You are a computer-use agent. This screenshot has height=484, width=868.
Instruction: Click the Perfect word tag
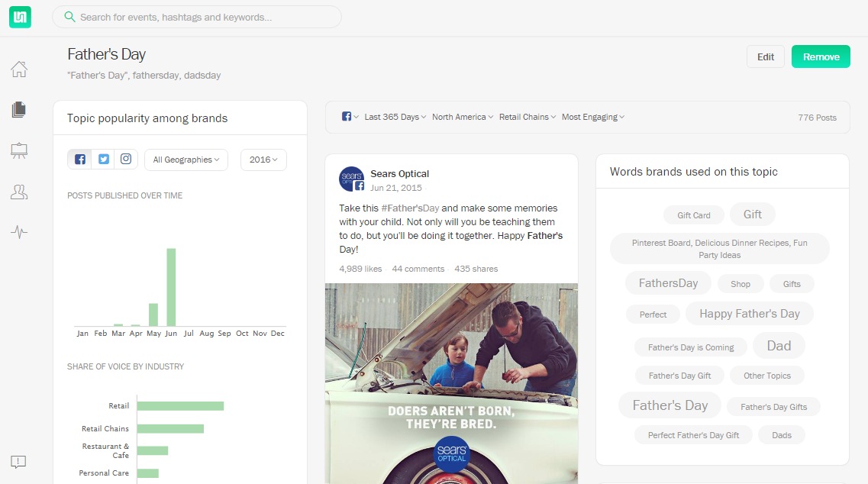653,315
